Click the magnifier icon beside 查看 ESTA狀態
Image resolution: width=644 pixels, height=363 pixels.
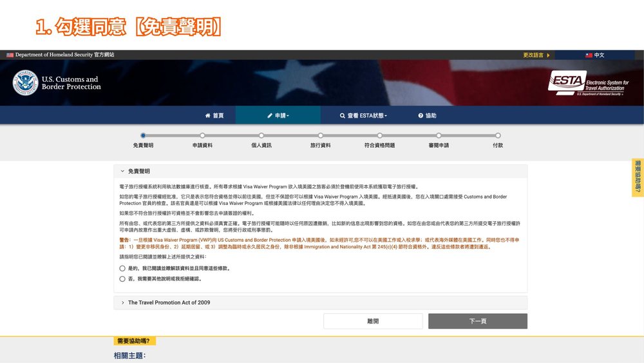[343, 115]
